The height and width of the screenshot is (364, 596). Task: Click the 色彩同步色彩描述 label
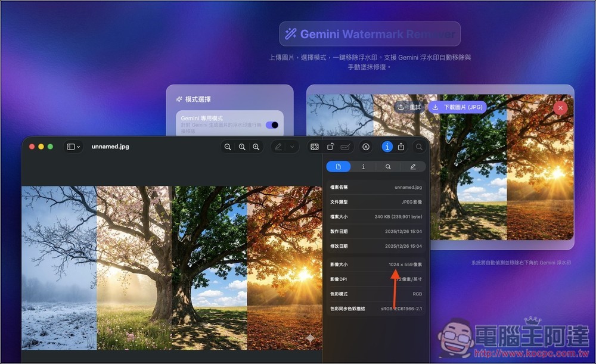click(347, 309)
